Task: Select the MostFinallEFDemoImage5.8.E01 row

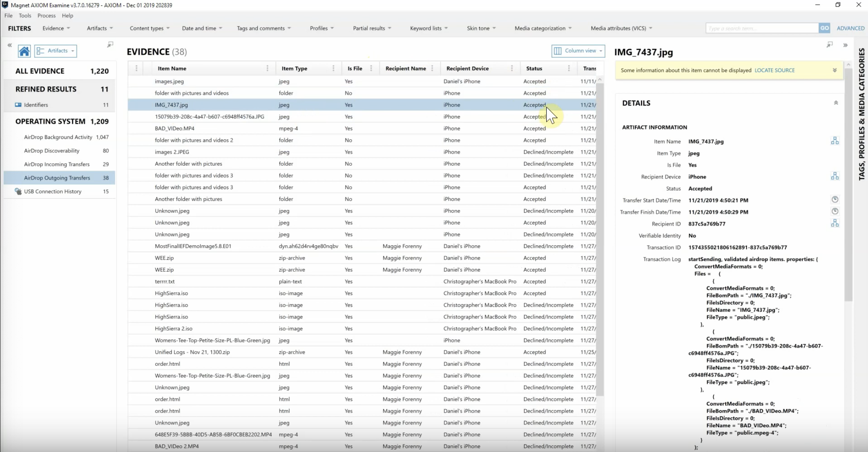Action: coord(362,246)
